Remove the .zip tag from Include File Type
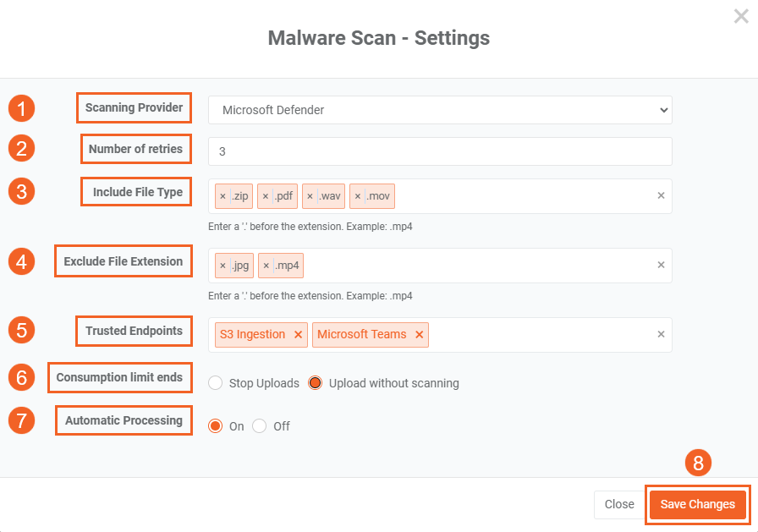This screenshot has width=758, height=532. [x=222, y=196]
